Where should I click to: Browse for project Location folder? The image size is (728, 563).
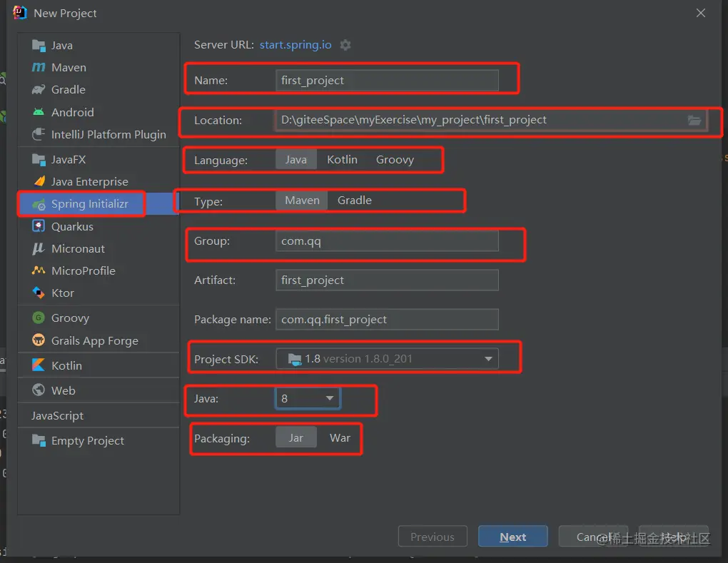694,120
